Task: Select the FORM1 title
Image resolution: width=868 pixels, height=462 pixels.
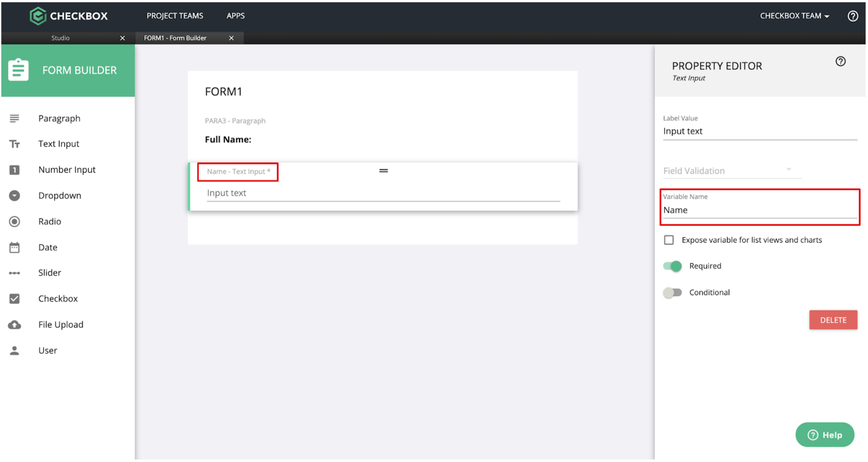Action: tap(223, 92)
